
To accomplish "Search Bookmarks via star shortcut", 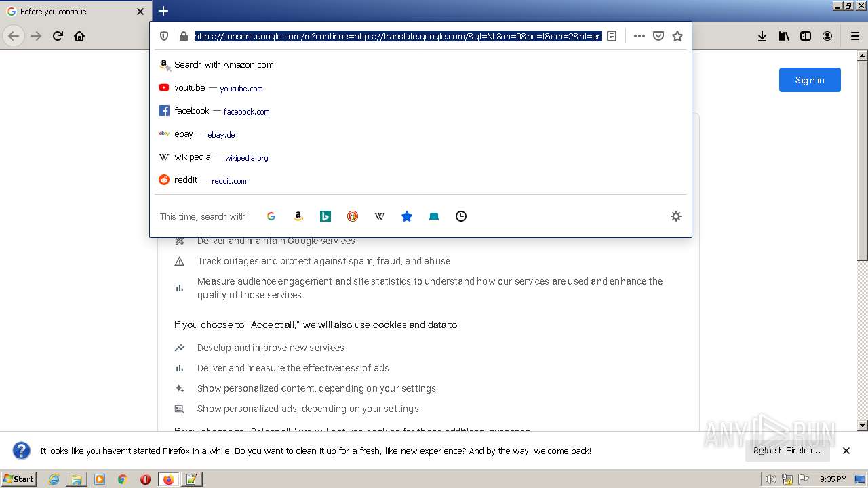I will point(407,216).
